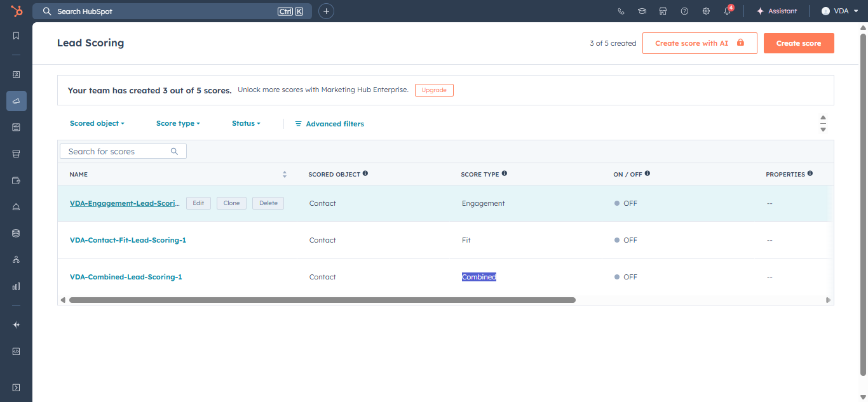868x402 pixels.
Task: Open the Commerce storefront sidebar icon
Action: [16, 154]
